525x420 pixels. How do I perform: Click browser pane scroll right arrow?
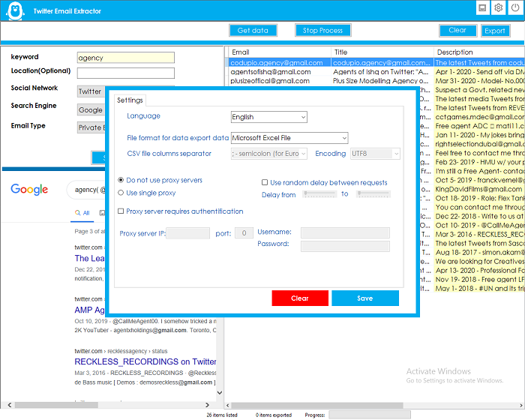point(207,405)
